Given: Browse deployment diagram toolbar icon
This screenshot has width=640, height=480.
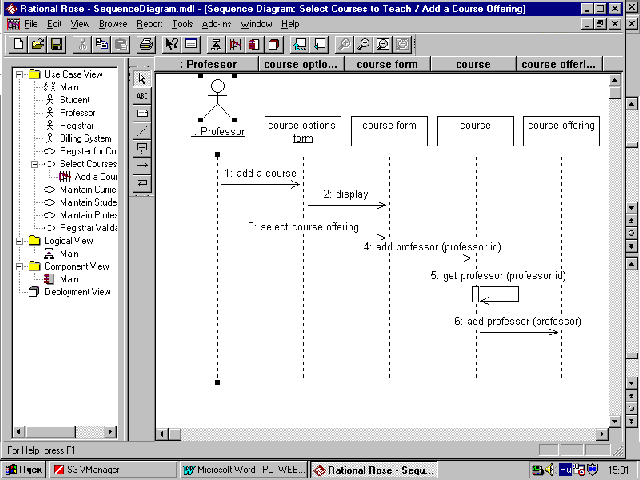Looking at the screenshot, I should 273,44.
